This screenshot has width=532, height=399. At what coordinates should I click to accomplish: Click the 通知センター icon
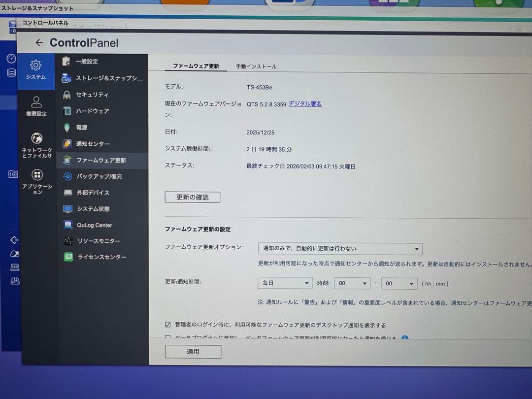67,143
